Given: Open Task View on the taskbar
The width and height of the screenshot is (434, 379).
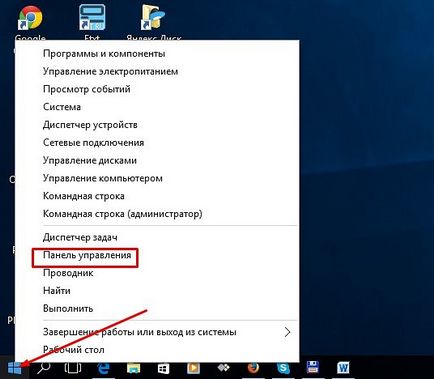Looking at the screenshot, I should (73, 368).
